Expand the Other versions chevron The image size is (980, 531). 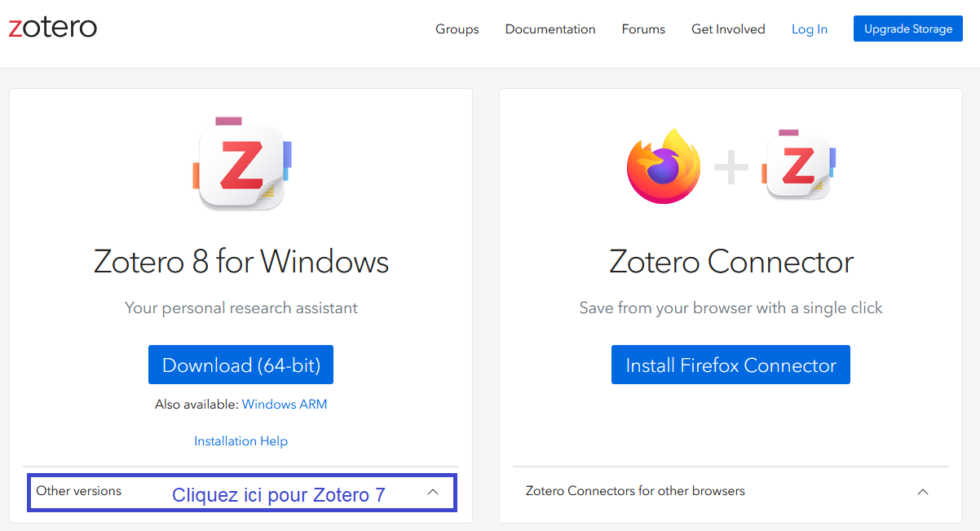pyautogui.click(x=433, y=492)
